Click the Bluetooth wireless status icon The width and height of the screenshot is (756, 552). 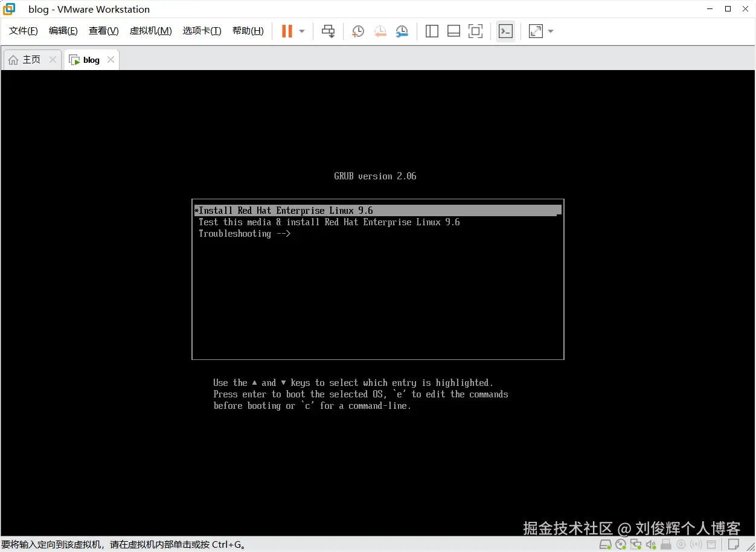click(x=696, y=545)
